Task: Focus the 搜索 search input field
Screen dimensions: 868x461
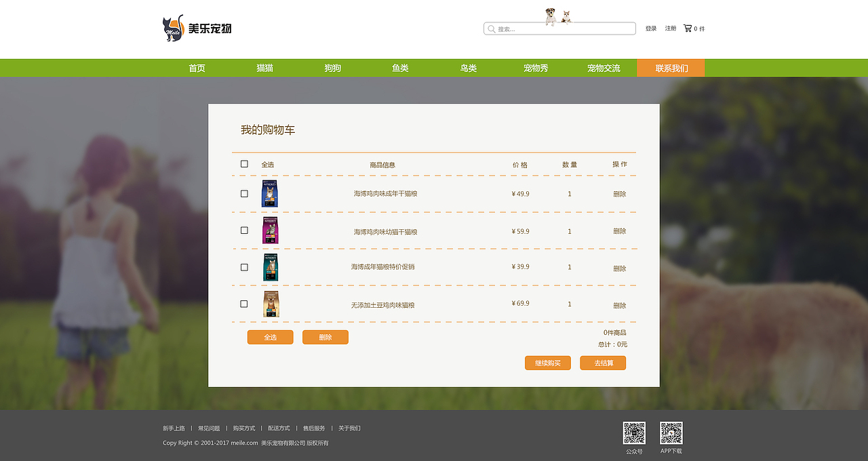Action: click(x=559, y=28)
